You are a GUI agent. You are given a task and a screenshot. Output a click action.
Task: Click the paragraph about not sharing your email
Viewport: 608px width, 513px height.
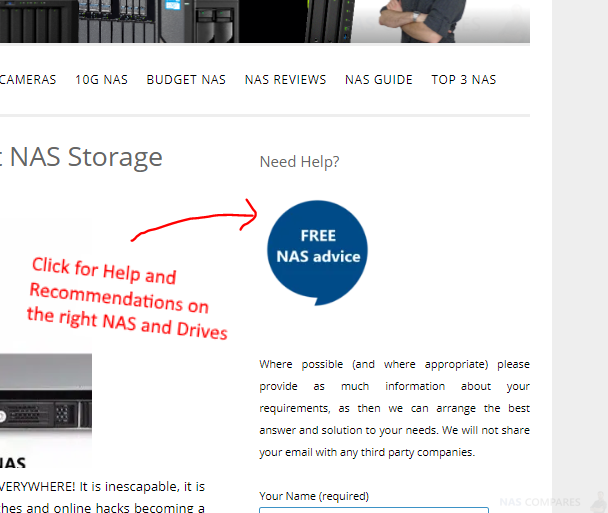(394, 408)
